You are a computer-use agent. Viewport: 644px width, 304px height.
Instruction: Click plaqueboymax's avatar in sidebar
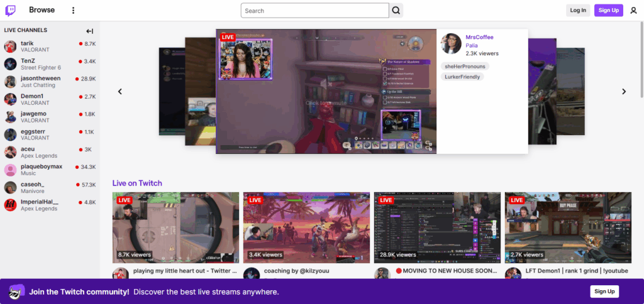[10, 170]
